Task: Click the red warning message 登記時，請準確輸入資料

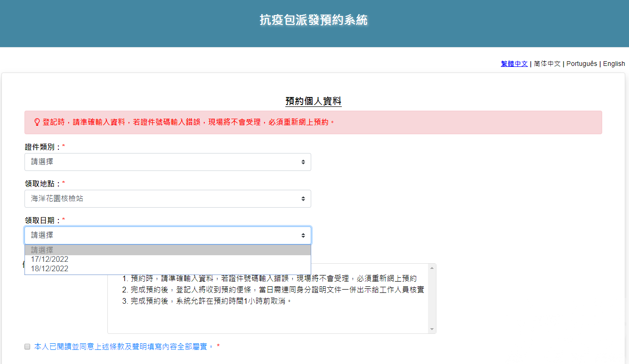Action: pos(189,122)
